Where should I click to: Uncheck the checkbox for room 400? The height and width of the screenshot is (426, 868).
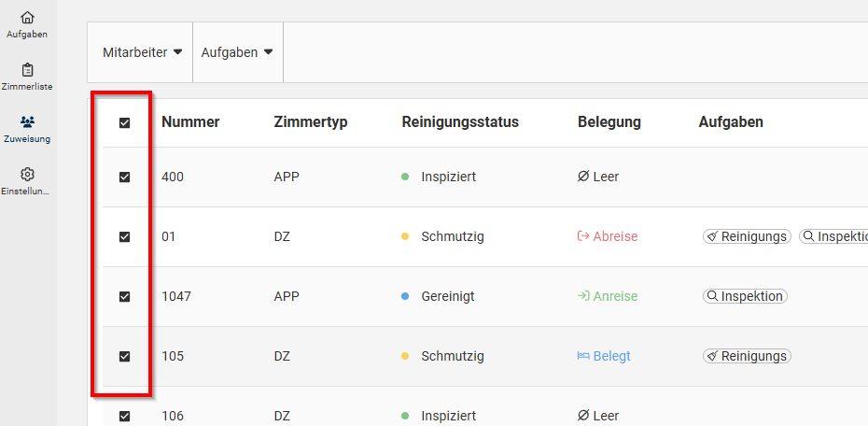coord(124,177)
